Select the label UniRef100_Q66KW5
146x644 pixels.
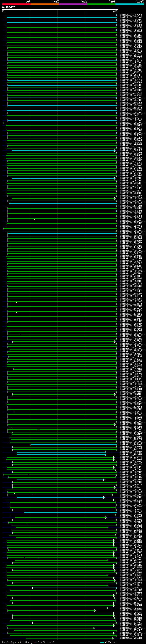[x=131, y=100]
